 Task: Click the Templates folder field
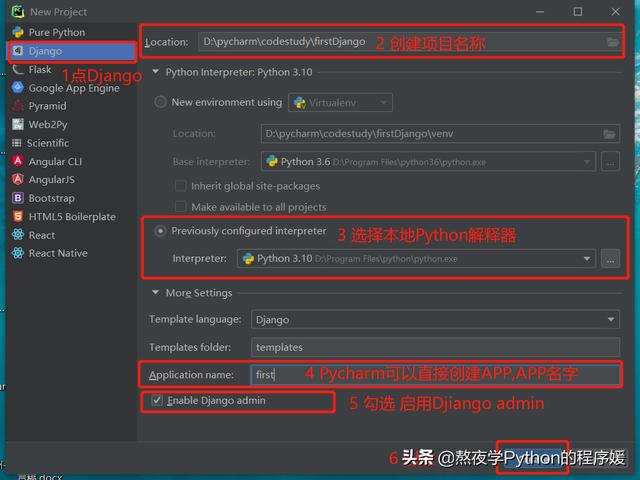tap(435, 347)
